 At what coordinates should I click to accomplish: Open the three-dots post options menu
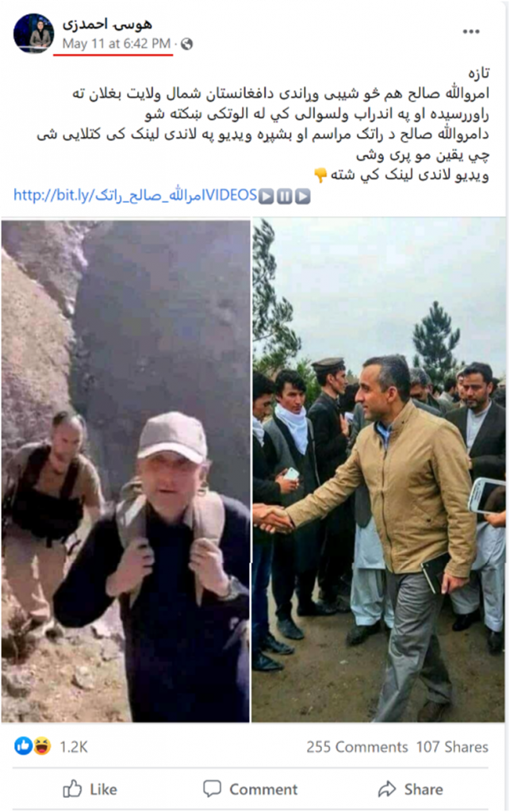pos(470,32)
